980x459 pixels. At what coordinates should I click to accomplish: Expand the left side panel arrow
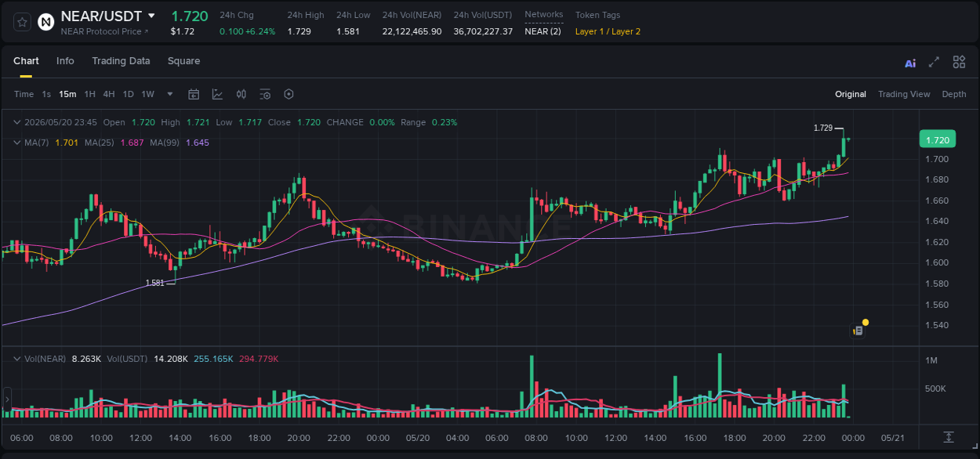click(6, 399)
